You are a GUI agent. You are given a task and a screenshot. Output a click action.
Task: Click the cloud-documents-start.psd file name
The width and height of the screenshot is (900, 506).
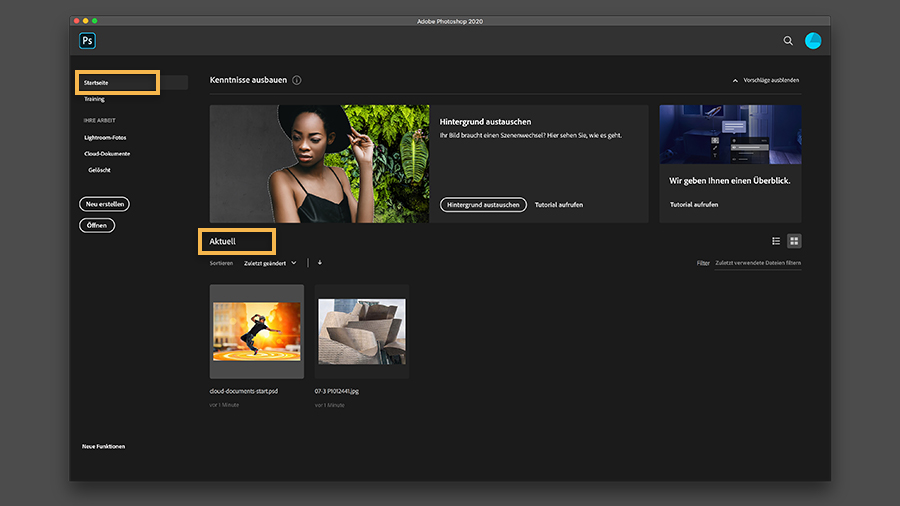243,391
